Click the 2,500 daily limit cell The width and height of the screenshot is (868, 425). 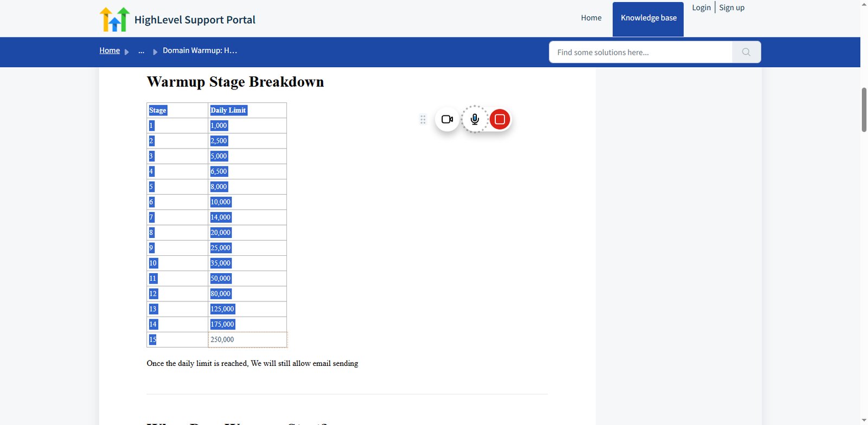(247, 141)
